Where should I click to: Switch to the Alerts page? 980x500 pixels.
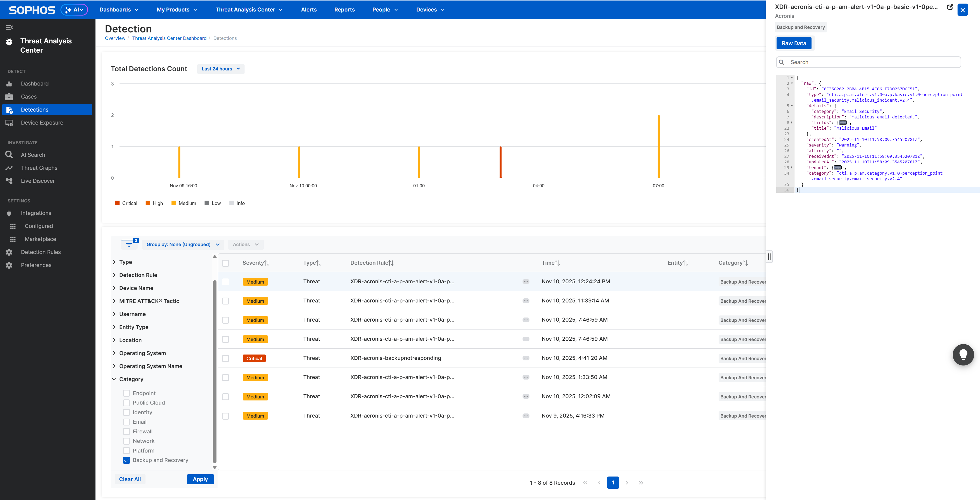[x=309, y=9]
